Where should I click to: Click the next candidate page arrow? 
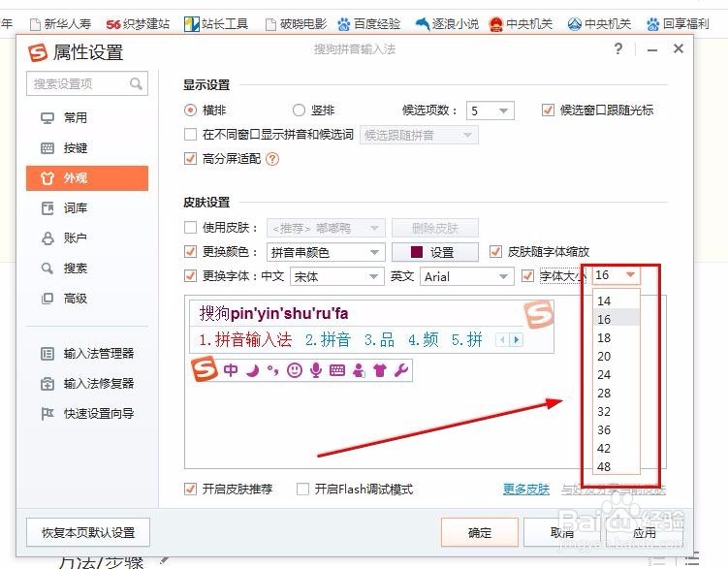[517, 339]
